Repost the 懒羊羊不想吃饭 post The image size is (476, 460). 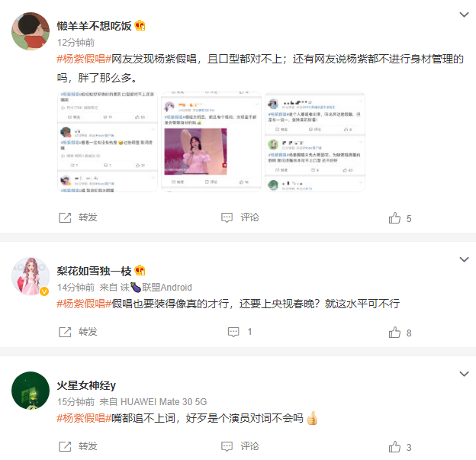pos(78,217)
